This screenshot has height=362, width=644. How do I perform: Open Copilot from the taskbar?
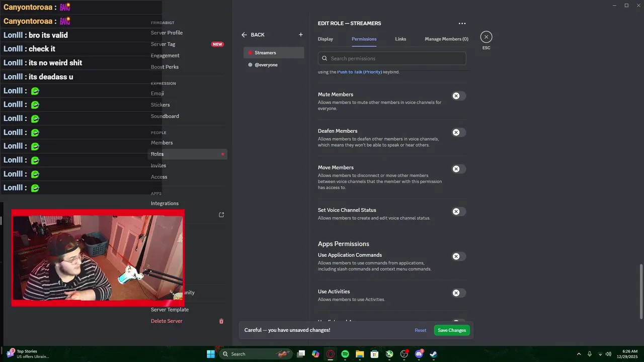click(x=315, y=354)
